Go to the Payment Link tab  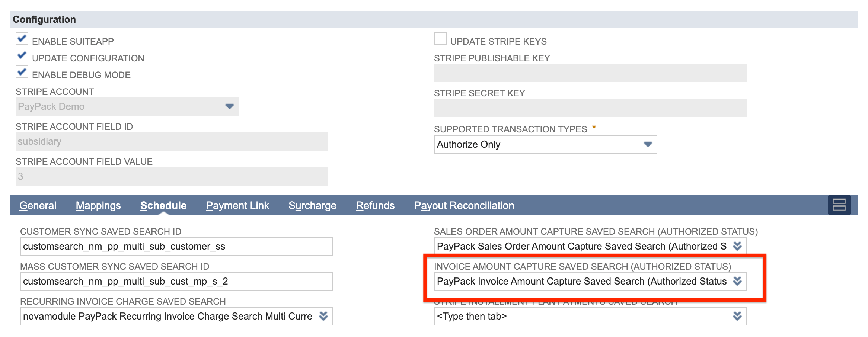pyautogui.click(x=237, y=205)
